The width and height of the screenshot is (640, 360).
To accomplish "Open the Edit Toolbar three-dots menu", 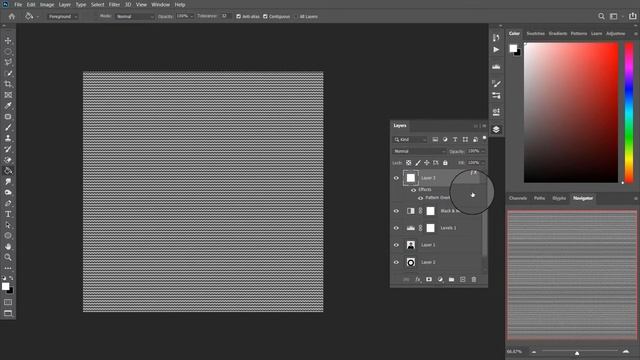I will (x=8, y=268).
